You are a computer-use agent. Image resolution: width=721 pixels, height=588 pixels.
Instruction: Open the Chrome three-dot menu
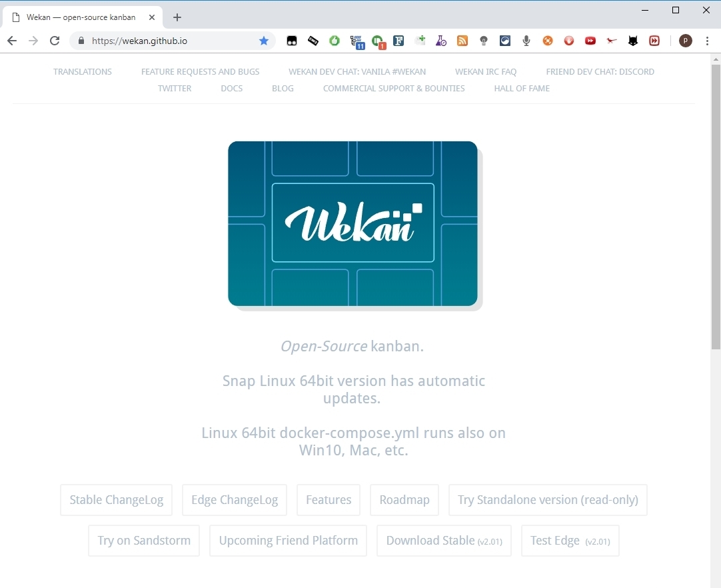point(707,41)
